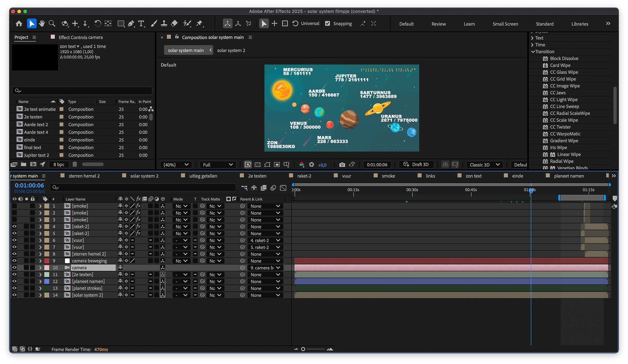This screenshot has height=364, width=628.
Task: Click the Draft 3D button
Action: point(416,165)
